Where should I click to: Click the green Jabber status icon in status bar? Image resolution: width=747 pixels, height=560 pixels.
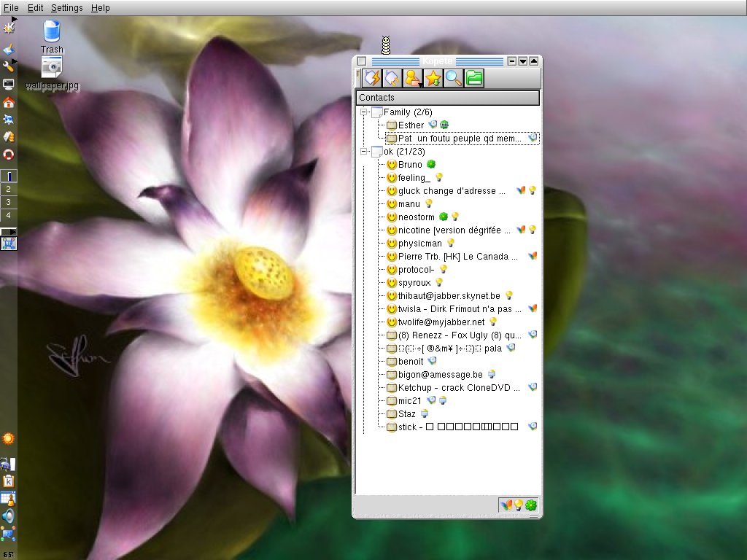(x=531, y=505)
